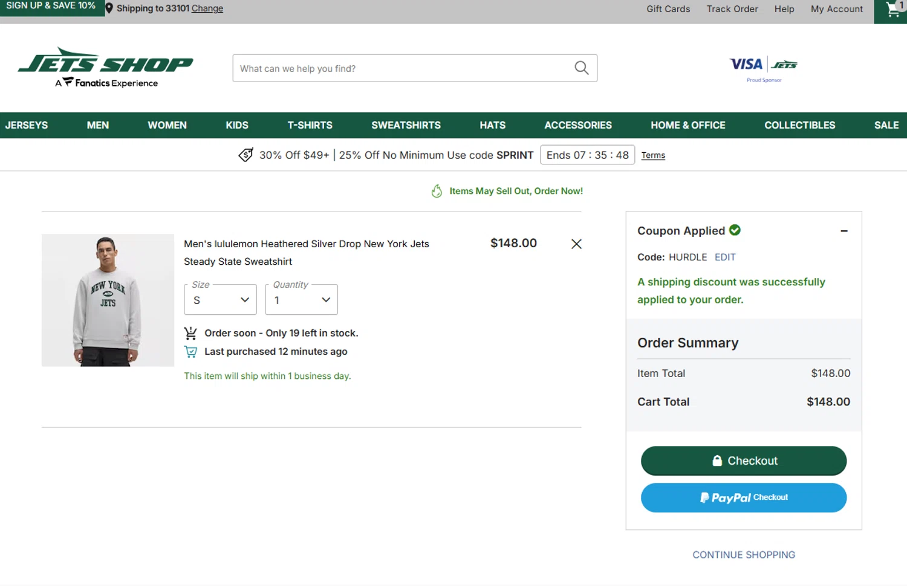Click the shipping location pin icon
Viewport: 907px width, 588px height.
click(x=109, y=8)
